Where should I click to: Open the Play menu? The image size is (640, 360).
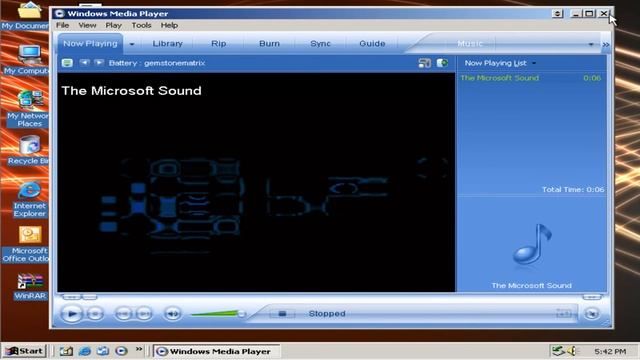(113, 25)
